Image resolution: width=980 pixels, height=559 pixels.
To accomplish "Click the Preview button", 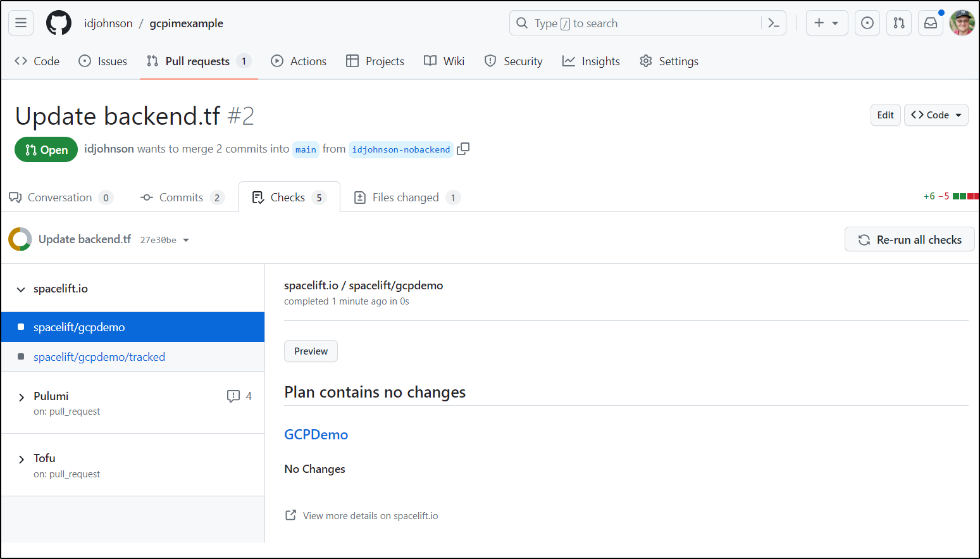I will (x=311, y=351).
